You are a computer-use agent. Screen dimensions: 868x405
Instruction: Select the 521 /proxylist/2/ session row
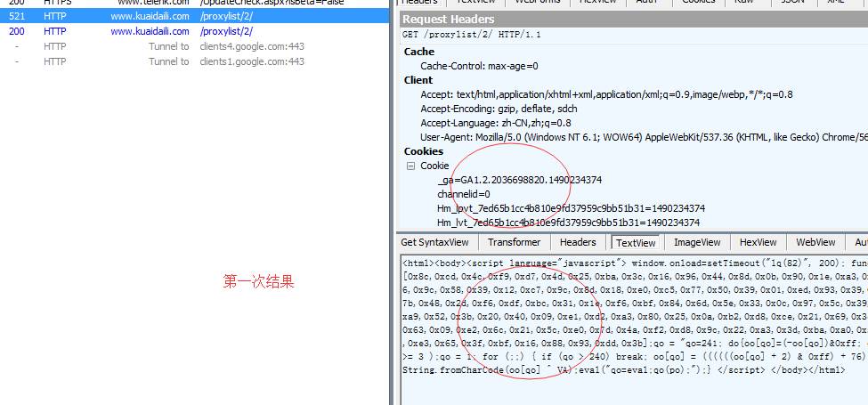point(195,16)
